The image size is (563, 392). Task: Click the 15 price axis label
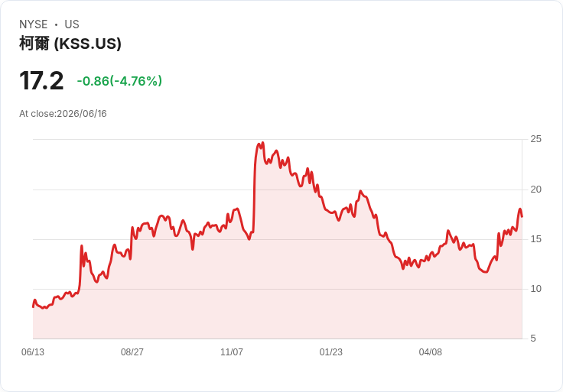tap(535, 239)
